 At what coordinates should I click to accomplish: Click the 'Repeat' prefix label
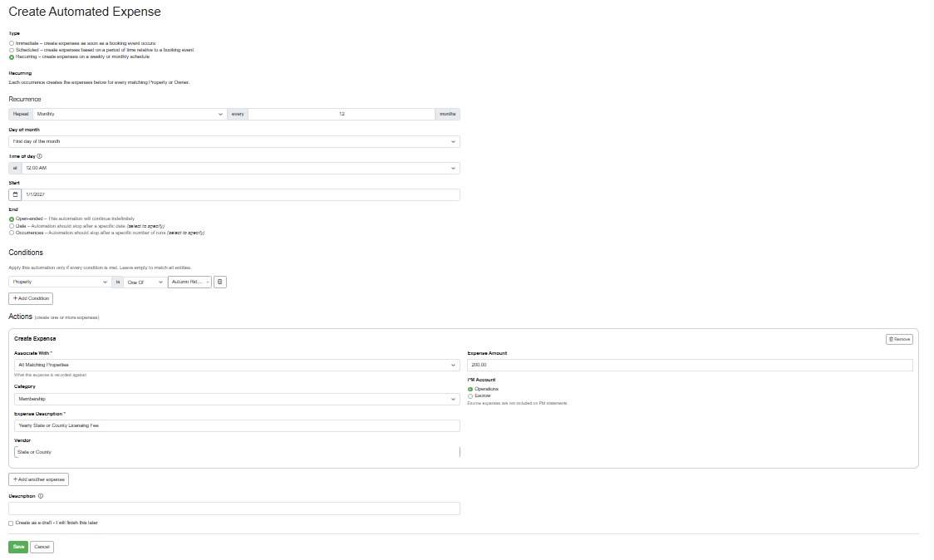(21, 115)
